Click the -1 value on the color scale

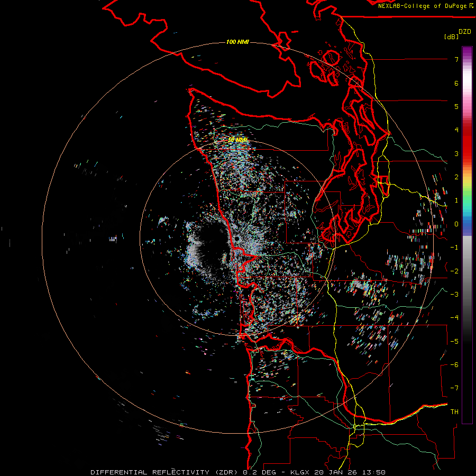454,248
